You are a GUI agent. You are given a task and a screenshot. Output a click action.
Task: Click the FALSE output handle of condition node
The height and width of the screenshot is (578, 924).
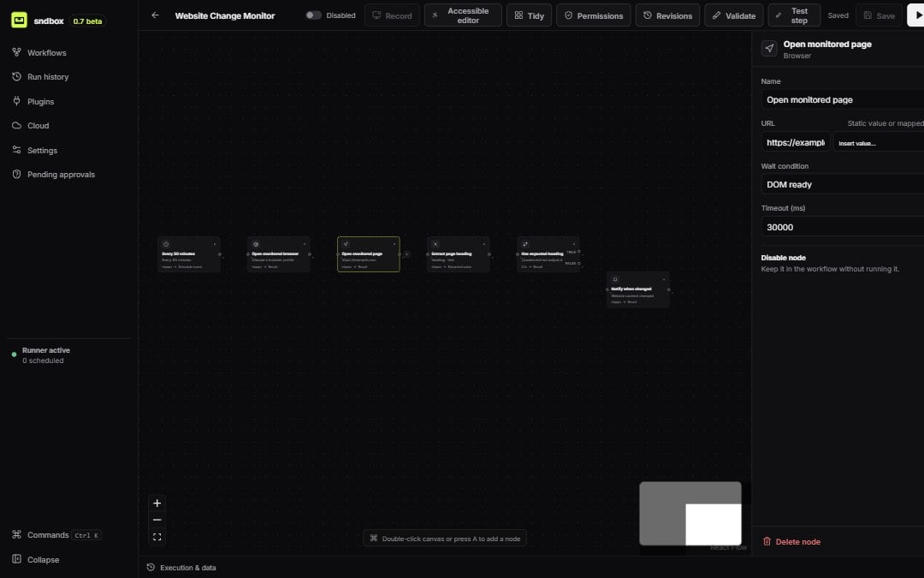tap(579, 263)
